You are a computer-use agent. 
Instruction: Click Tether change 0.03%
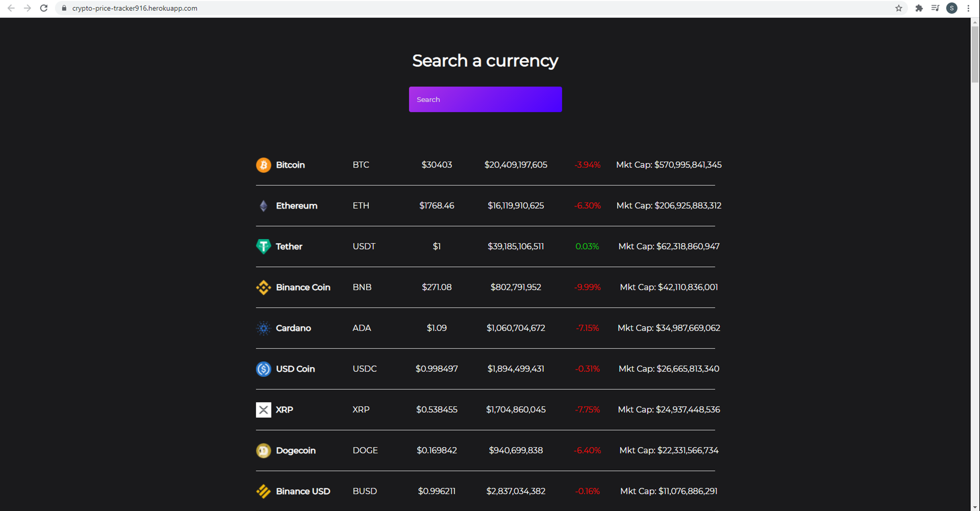point(587,246)
